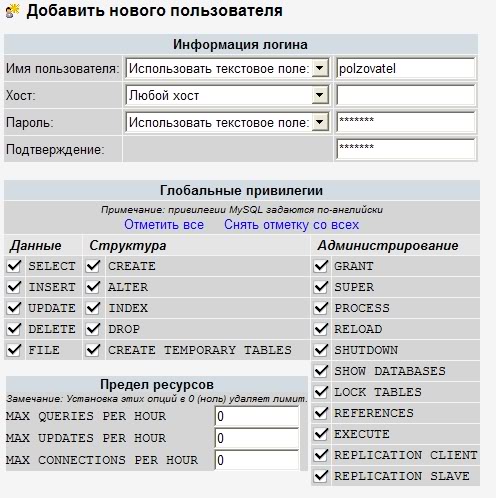Image resolution: width=496 pixels, height=498 pixels.
Task: Click the Хост label
Action: pyautogui.click(x=21, y=96)
